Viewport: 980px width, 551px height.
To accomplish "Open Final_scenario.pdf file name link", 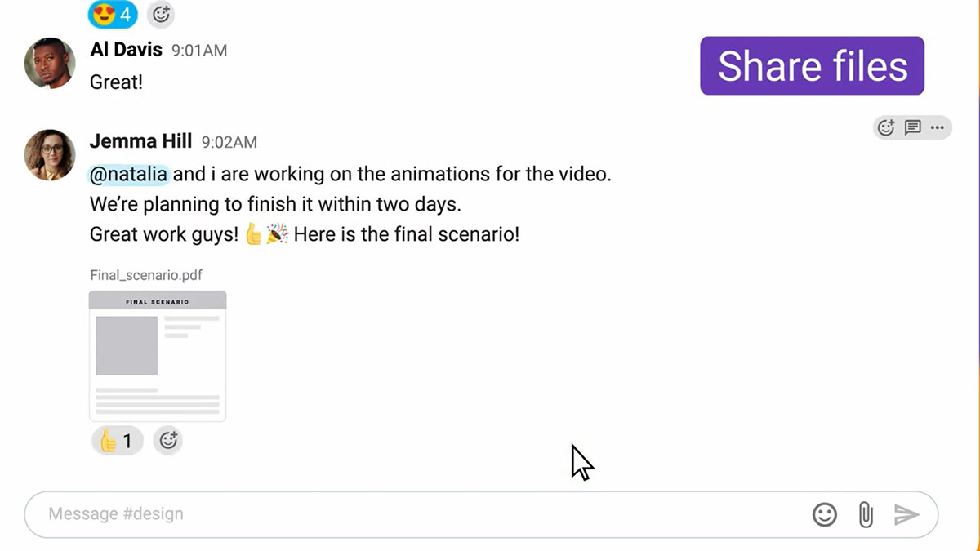I will pyautogui.click(x=146, y=275).
